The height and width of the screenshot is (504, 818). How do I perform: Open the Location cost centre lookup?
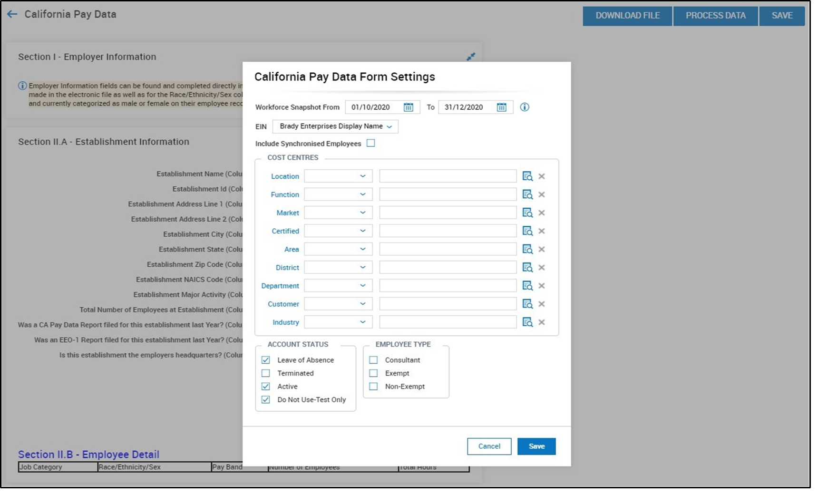click(x=527, y=176)
